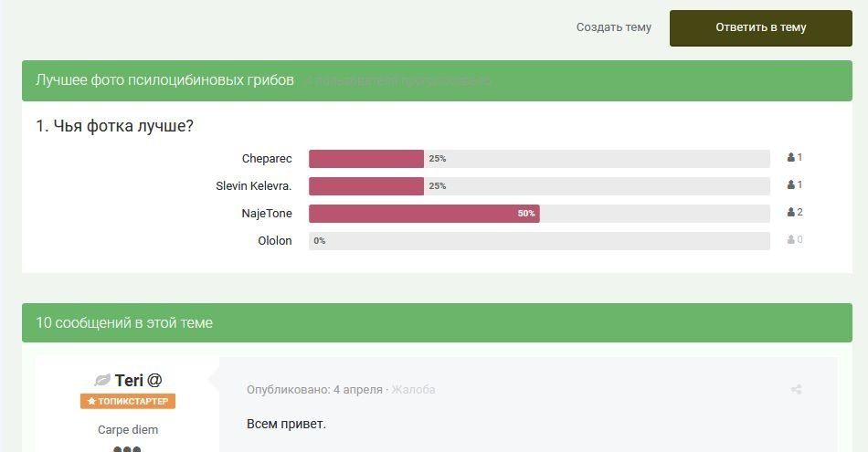
Task: Open voter list icon for Slevin Kelevra.
Action: click(794, 184)
